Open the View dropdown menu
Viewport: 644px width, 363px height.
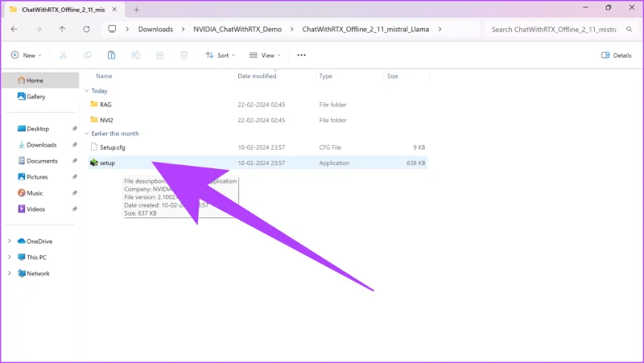coord(265,55)
